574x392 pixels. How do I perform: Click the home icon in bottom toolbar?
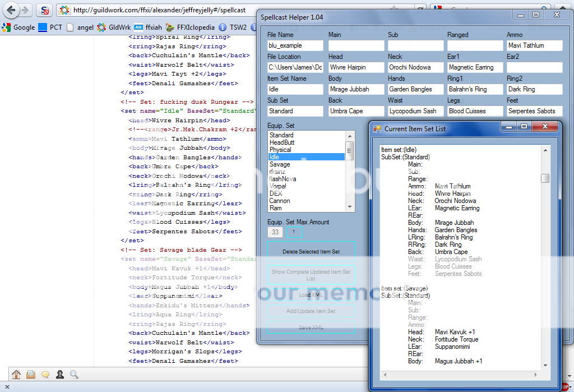pos(16,375)
